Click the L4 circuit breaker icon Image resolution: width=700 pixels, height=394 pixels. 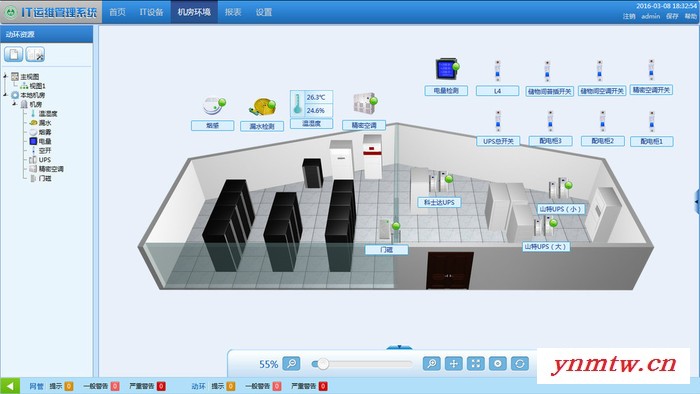(497, 71)
